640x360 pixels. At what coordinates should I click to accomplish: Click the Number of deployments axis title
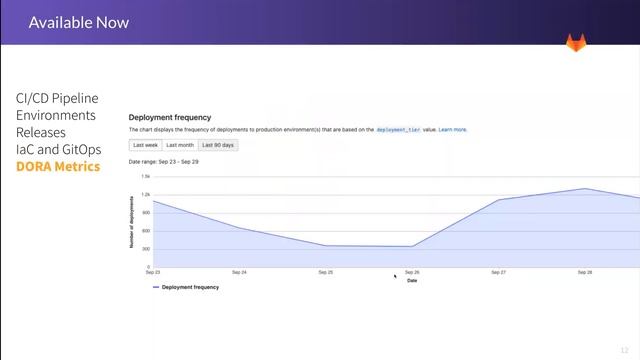[131, 222]
